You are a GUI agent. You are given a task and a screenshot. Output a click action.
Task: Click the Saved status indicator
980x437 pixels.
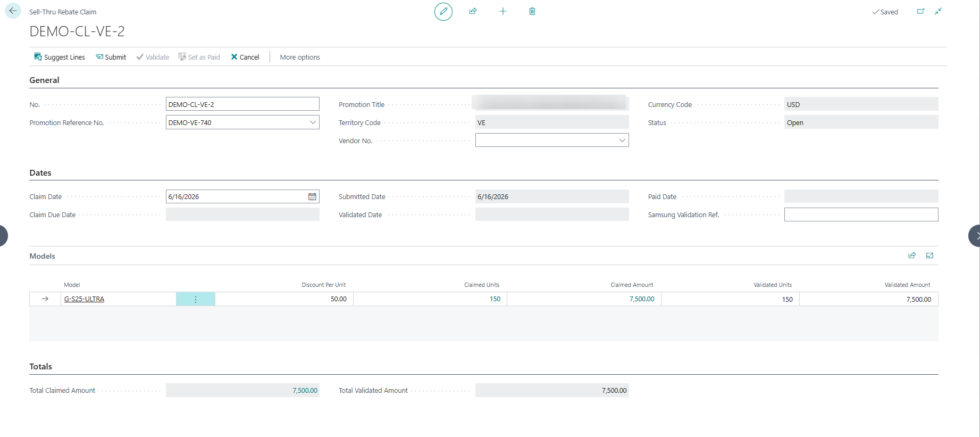(x=885, y=12)
